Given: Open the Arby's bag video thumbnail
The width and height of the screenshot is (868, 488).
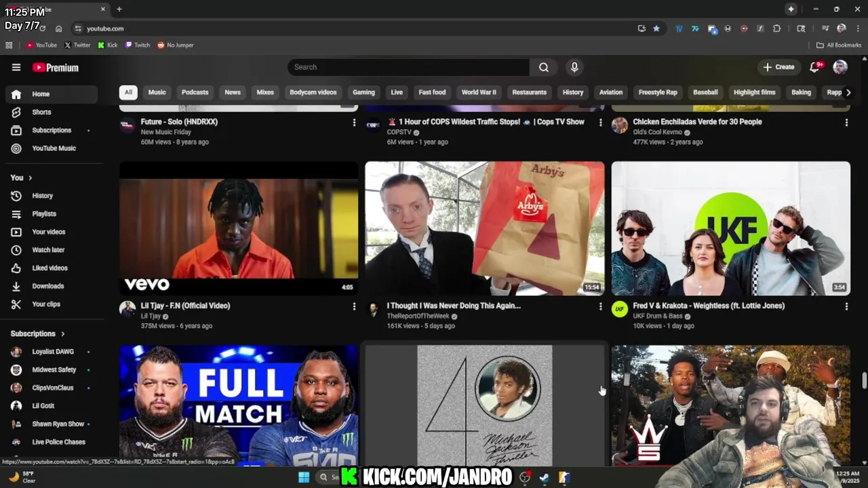Looking at the screenshot, I should (485, 228).
